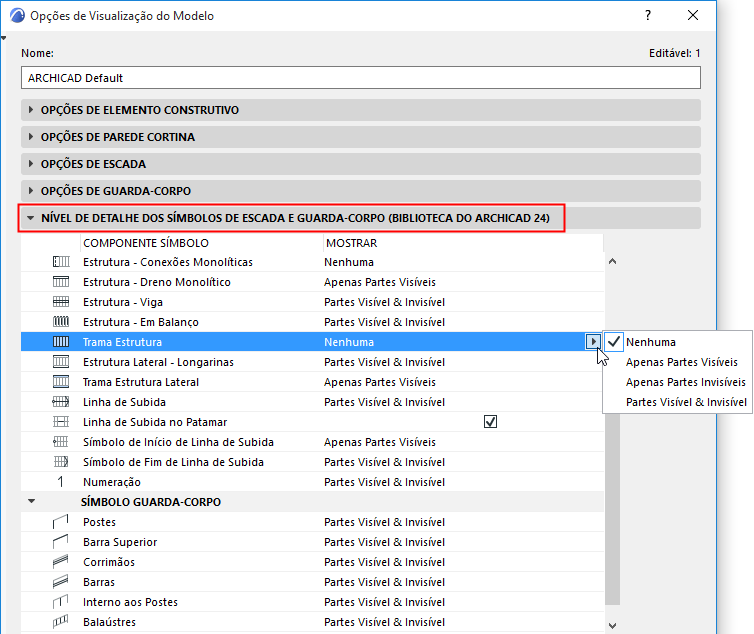Click Nenhuma value of Conexões Monolíticas row
The height and width of the screenshot is (634, 754).
(349, 262)
